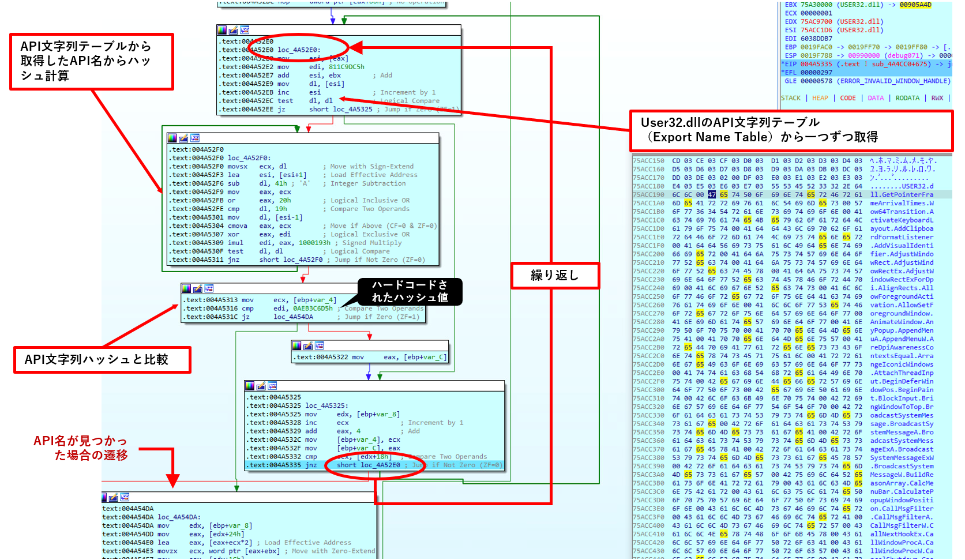This screenshot has height=560, width=965.
Task: Click the group nodes icon on loc_4A52E0 node
Action: [245, 30]
